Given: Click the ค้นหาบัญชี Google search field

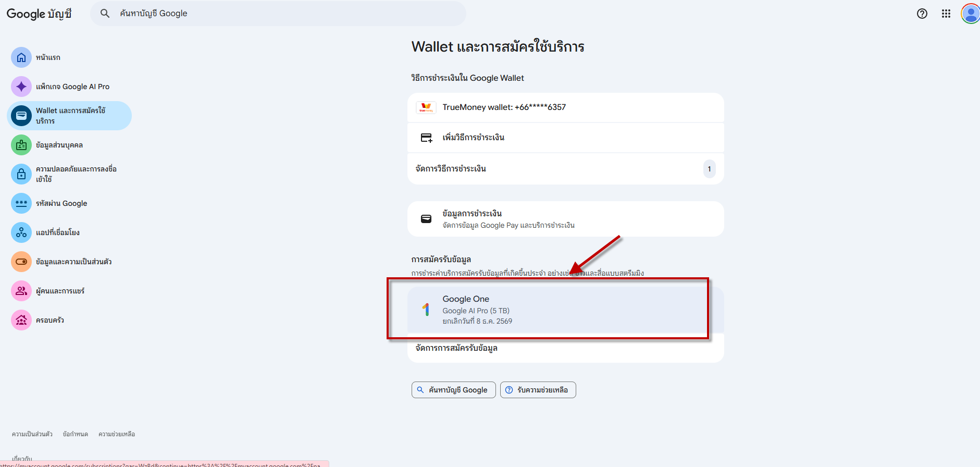Looking at the screenshot, I should click(x=278, y=14).
